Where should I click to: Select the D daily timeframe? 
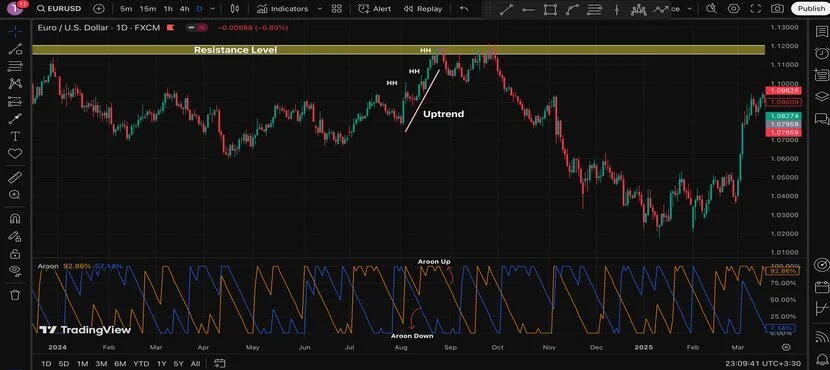(199, 8)
